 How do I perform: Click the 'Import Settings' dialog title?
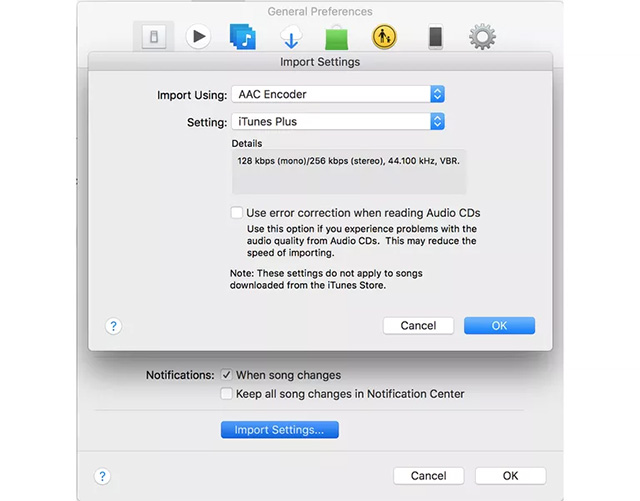pos(320,62)
